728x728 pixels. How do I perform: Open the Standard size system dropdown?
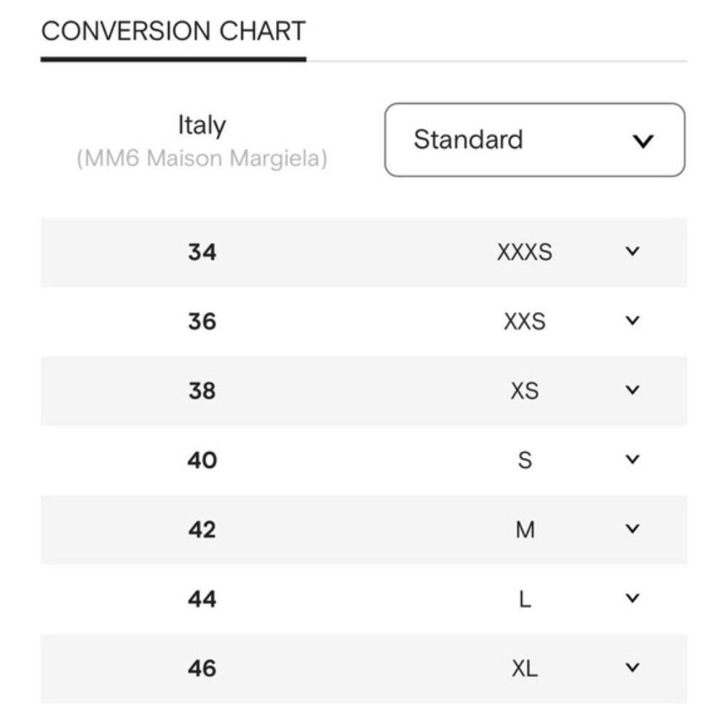click(534, 140)
